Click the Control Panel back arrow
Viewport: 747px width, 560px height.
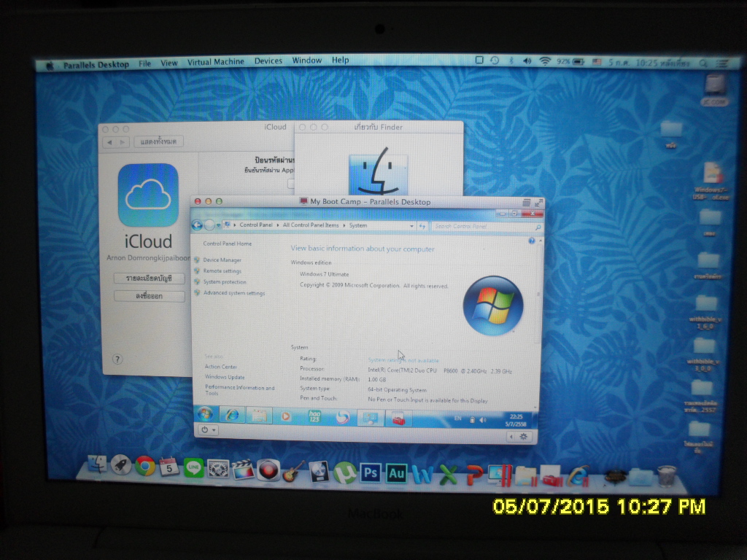point(197,225)
